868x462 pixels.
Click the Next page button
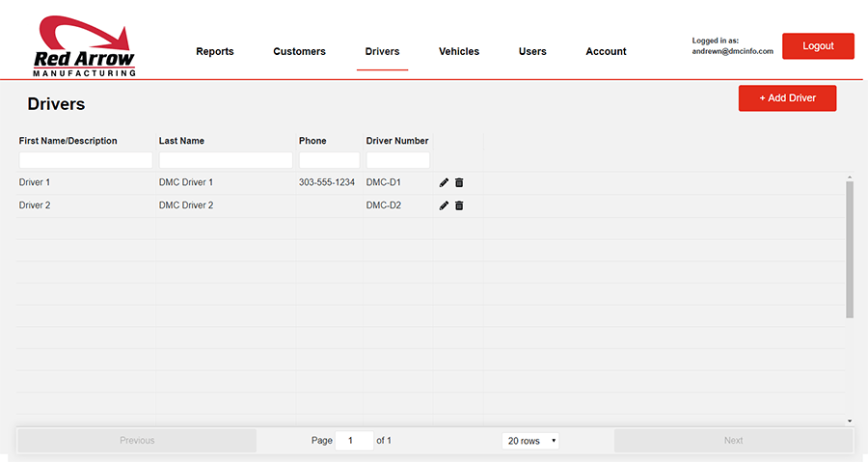tap(733, 441)
